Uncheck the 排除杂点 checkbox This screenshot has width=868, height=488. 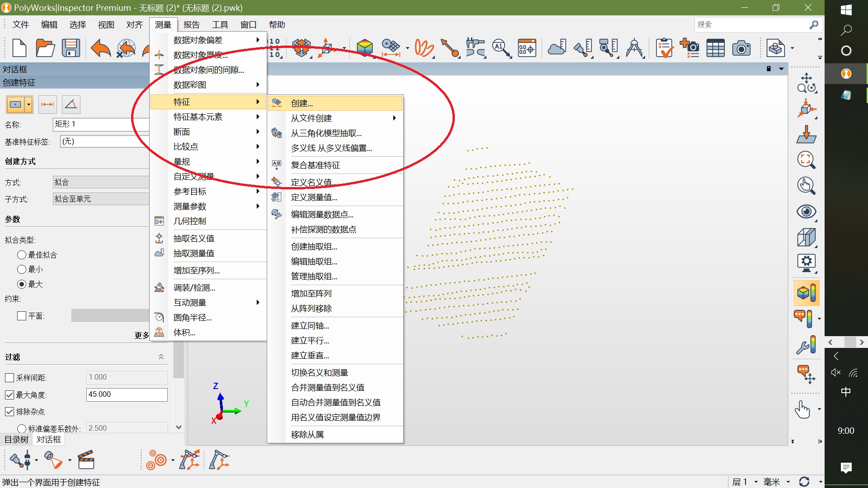coord(9,412)
